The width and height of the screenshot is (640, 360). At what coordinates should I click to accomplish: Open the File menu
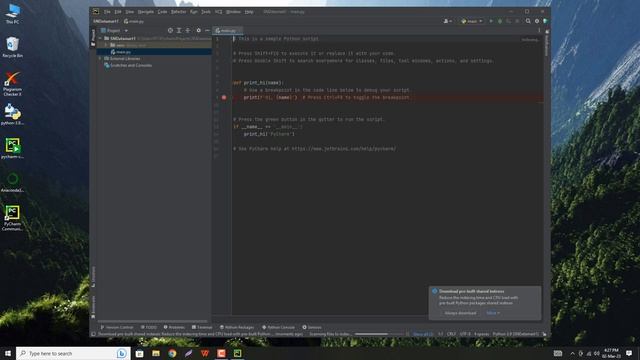[107, 12]
